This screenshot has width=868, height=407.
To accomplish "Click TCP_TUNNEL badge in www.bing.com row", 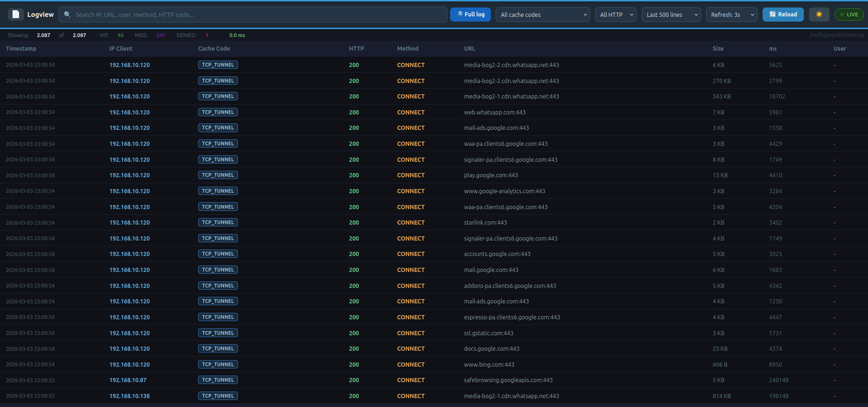I will (218, 364).
